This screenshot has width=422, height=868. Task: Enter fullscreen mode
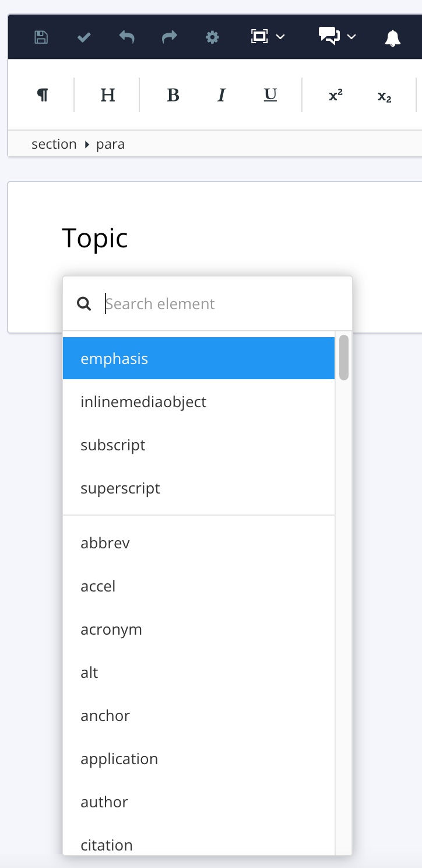(261, 36)
